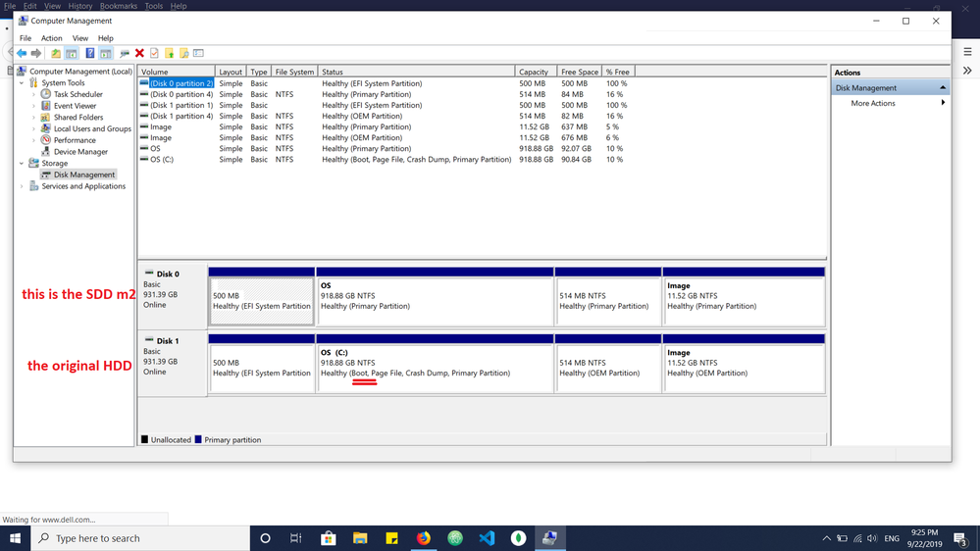Select the OS (C:) partition on Disk 1
Viewport: 980px width, 551px height.
pos(435,363)
